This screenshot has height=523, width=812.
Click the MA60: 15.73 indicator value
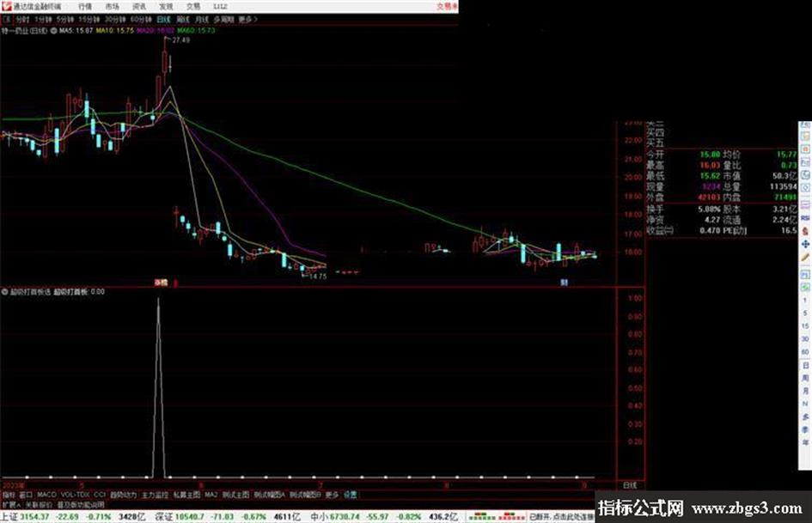click(x=196, y=31)
